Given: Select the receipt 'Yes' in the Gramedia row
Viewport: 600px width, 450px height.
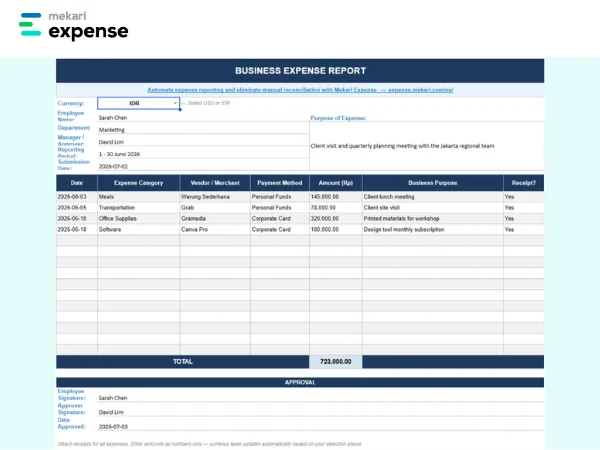Looking at the screenshot, I should (x=523, y=218).
